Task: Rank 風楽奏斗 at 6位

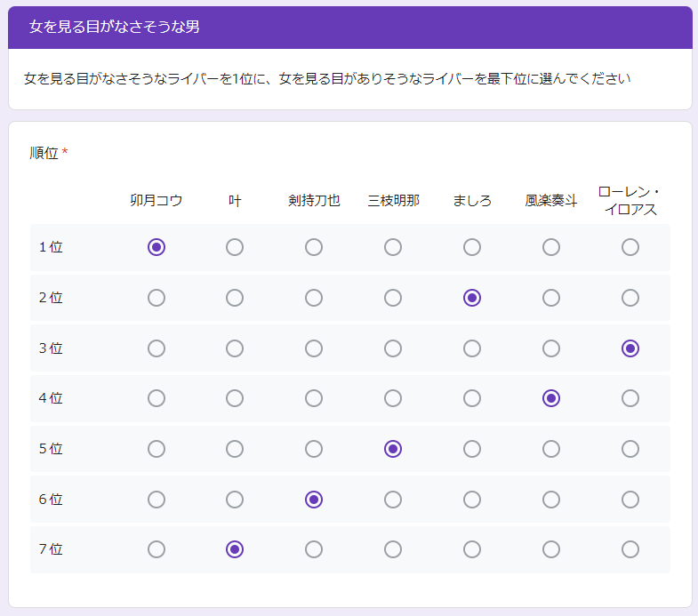Action: [x=551, y=500]
